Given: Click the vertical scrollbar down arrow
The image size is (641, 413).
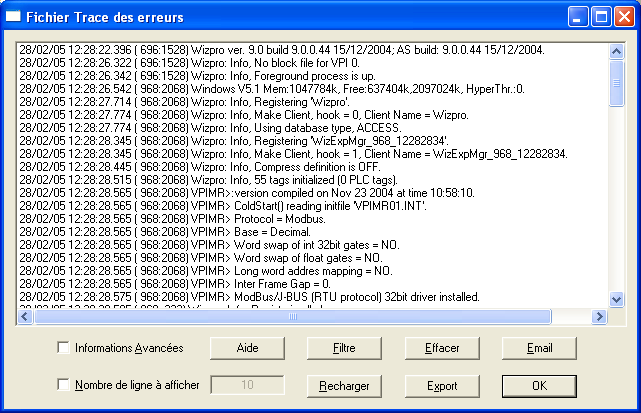Looking at the screenshot, I should click(616, 299).
